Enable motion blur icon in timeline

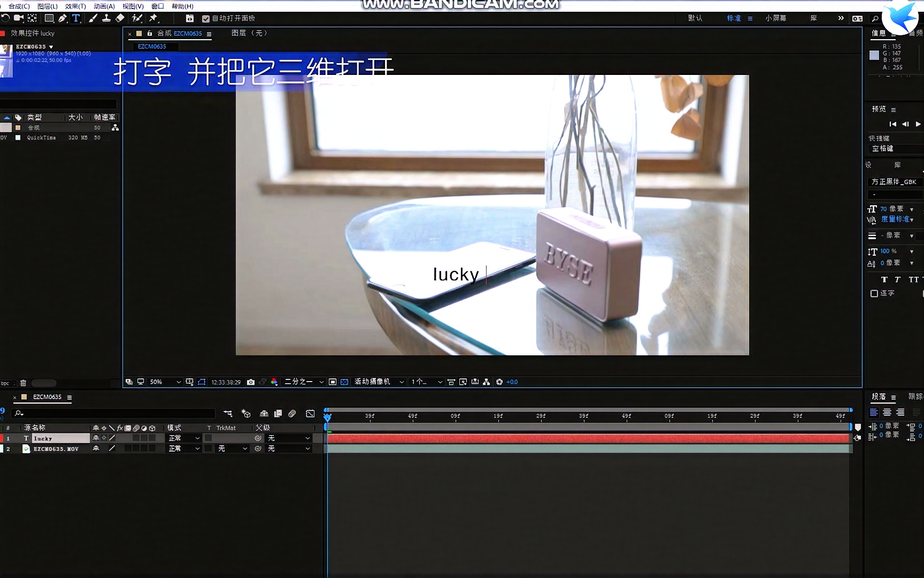[292, 414]
